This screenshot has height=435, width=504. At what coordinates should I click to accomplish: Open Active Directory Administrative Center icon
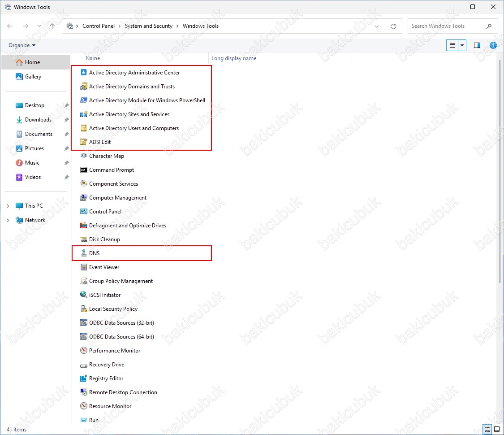[84, 72]
